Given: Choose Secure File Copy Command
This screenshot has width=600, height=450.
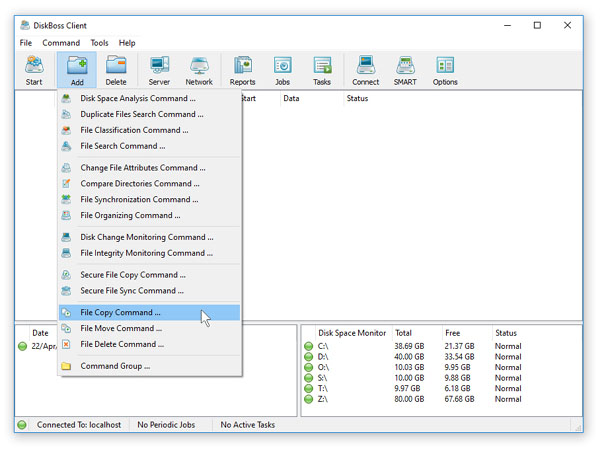Looking at the screenshot, I should (x=150, y=275).
